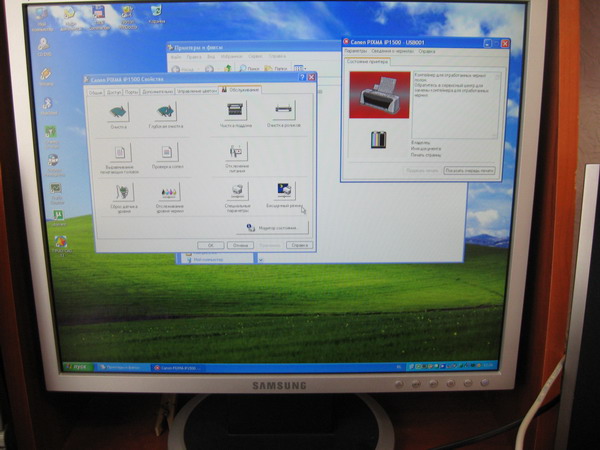The height and width of the screenshot is (450, 600).
Task: Select the uTorrent desktop icon
Action: tap(58, 218)
